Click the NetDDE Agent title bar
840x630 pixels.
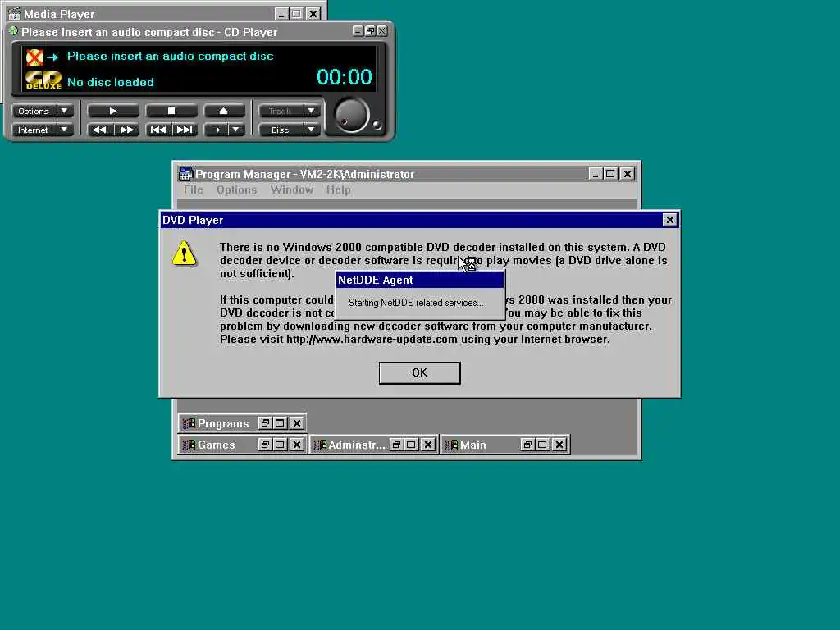[419, 280]
